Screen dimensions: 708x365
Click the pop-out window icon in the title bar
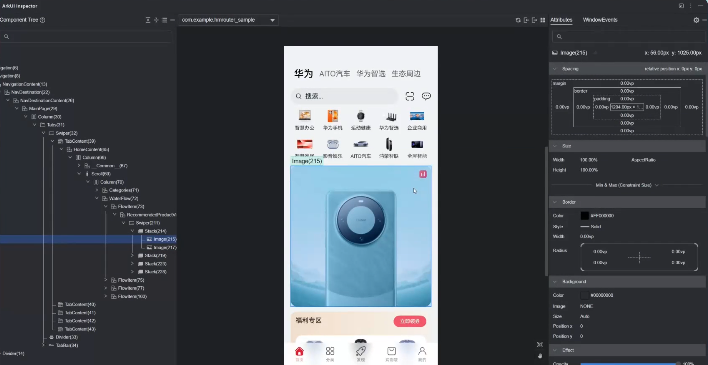681,6
